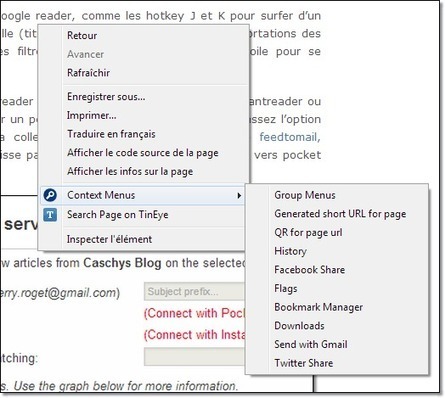Click the empty field beside matching label
The height and width of the screenshot is (398, 445).
[x=194, y=356]
